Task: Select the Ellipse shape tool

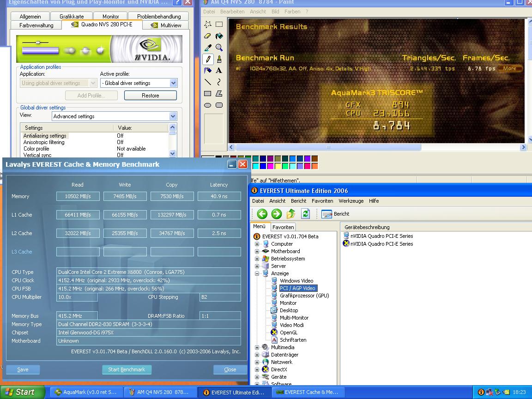Action: 208,105
